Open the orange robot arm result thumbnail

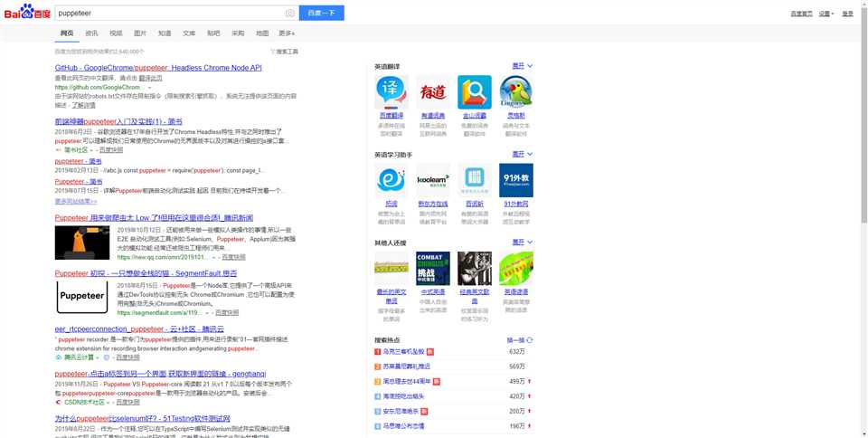[82, 243]
